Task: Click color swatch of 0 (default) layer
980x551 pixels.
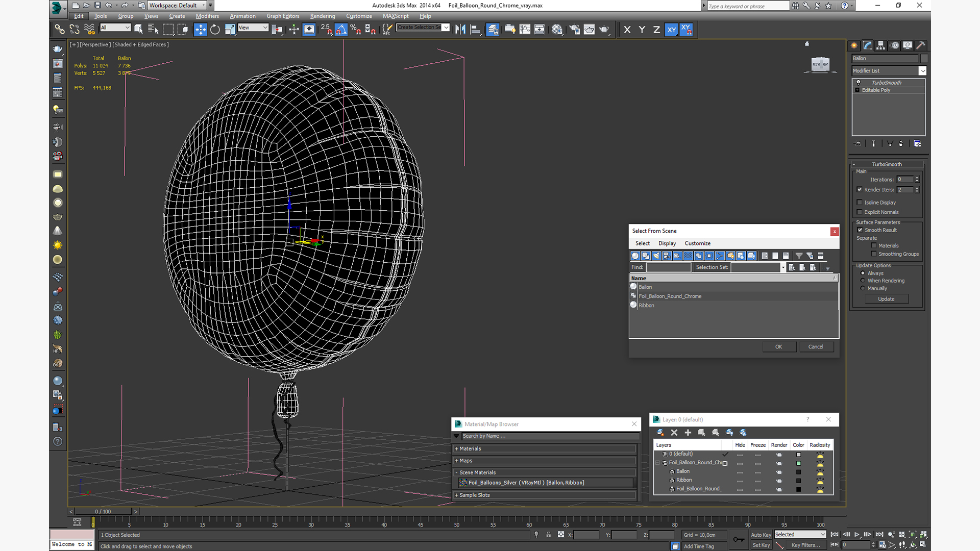Action: [x=799, y=455]
